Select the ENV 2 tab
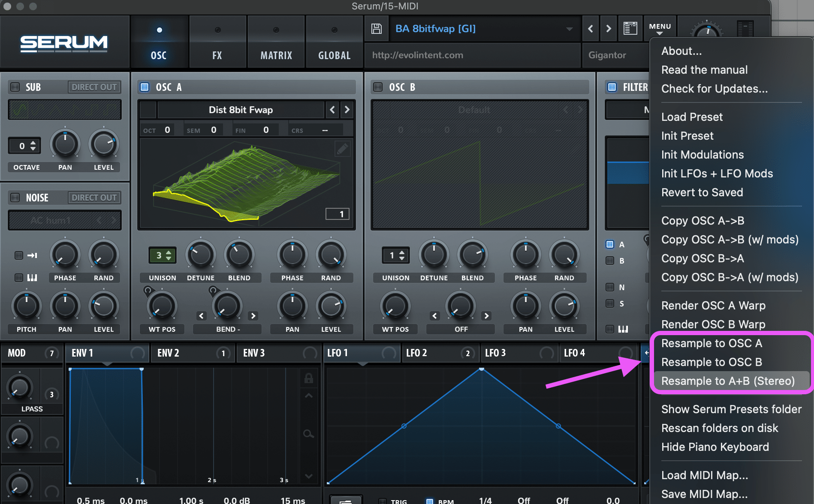The image size is (814, 504). point(192,353)
